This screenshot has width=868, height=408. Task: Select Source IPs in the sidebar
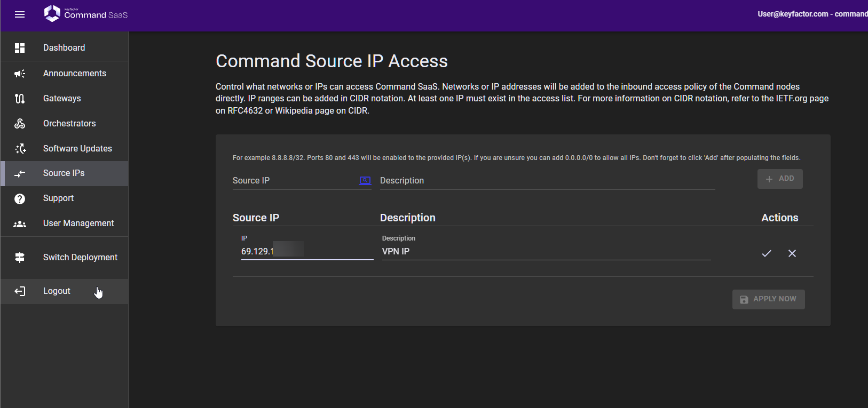64,173
